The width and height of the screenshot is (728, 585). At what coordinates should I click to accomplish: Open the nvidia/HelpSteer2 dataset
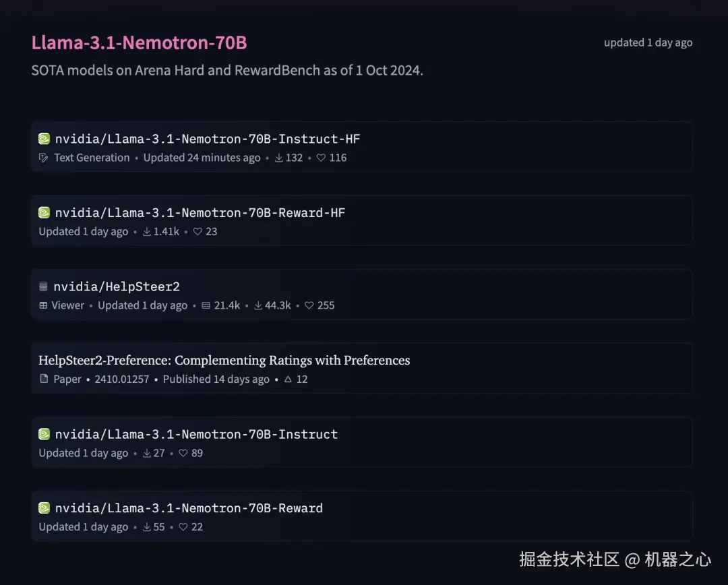pyautogui.click(x=117, y=287)
